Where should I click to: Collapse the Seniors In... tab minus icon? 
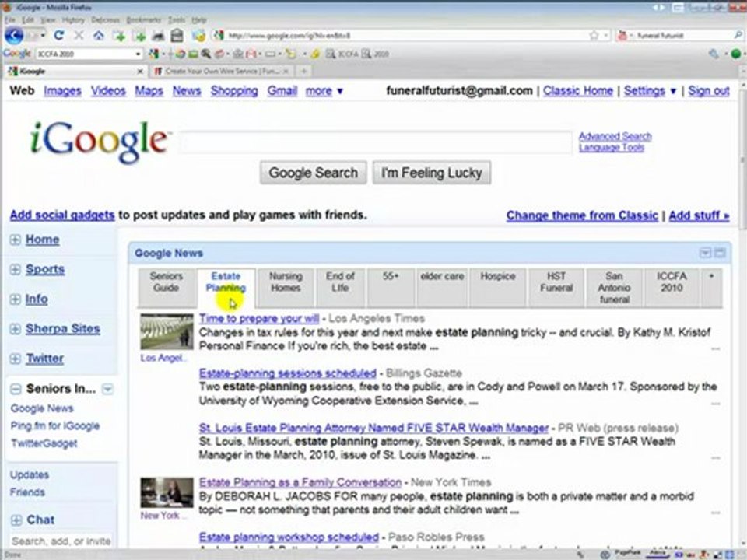(16, 389)
